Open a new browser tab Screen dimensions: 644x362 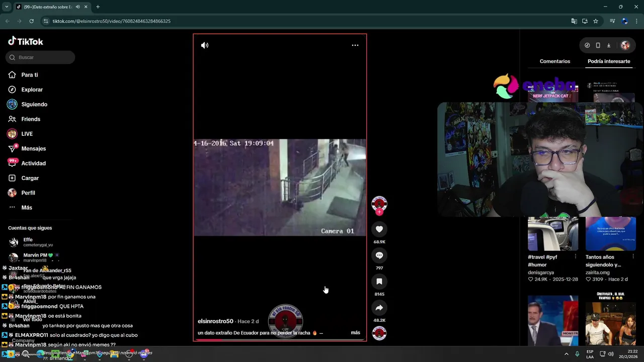pos(98,7)
